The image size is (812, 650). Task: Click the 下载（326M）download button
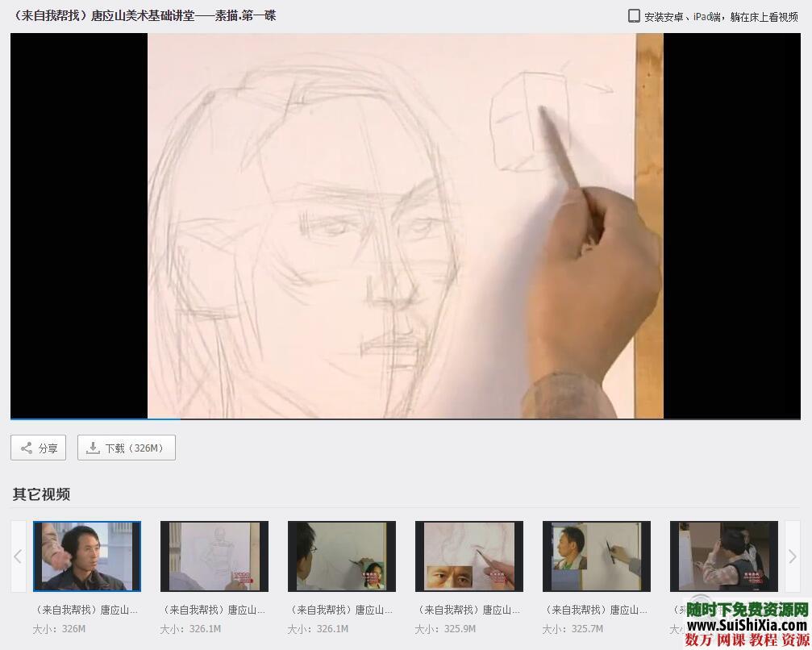126,448
